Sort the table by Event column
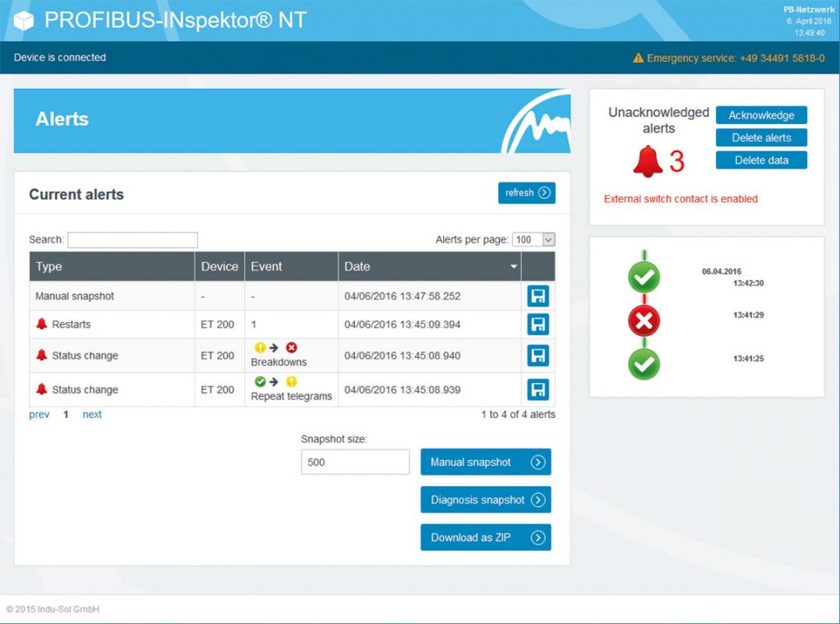This screenshot has height=624, width=840. point(291,267)
